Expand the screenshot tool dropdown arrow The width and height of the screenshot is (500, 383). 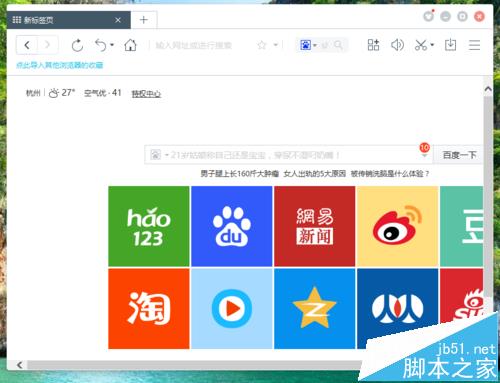pos(432,45)
